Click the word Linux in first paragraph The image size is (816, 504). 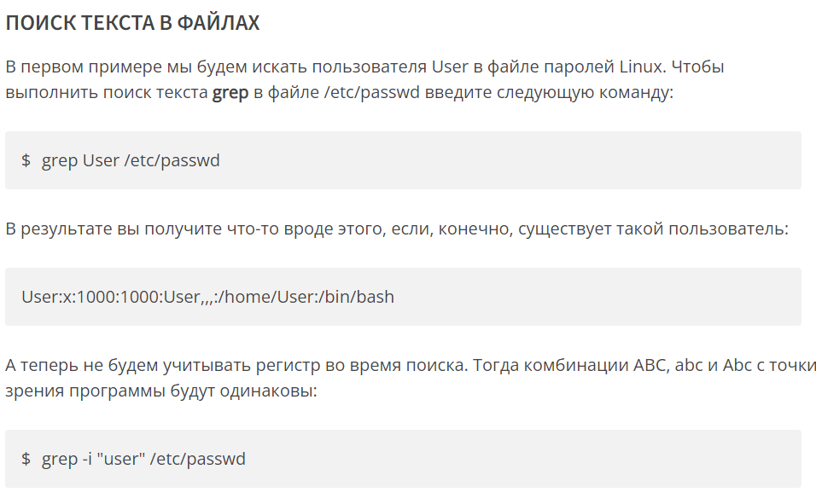pos(642,67)
